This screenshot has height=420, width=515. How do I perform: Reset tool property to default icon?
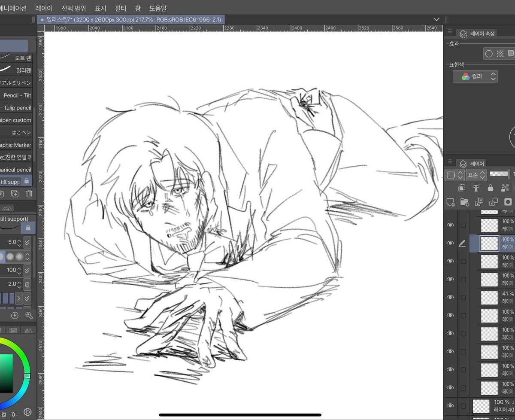(x=15, y=316)
